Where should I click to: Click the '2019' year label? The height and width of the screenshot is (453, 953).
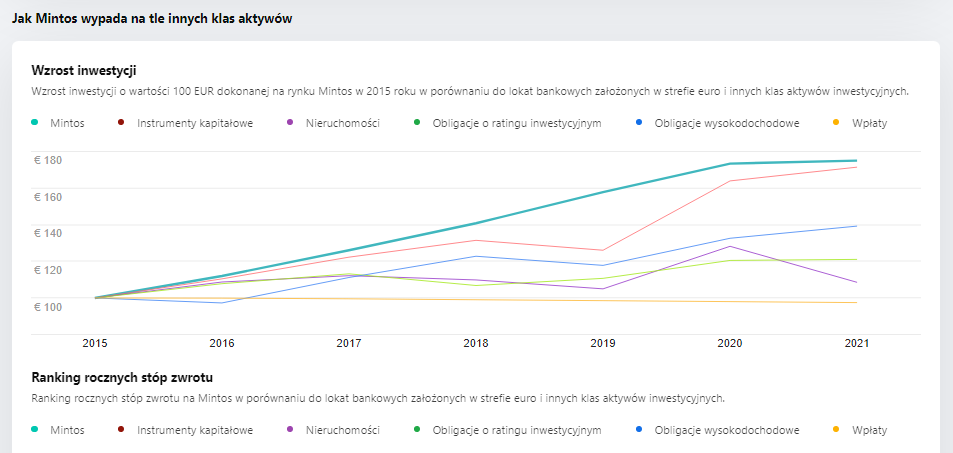(x=603, y=344)
